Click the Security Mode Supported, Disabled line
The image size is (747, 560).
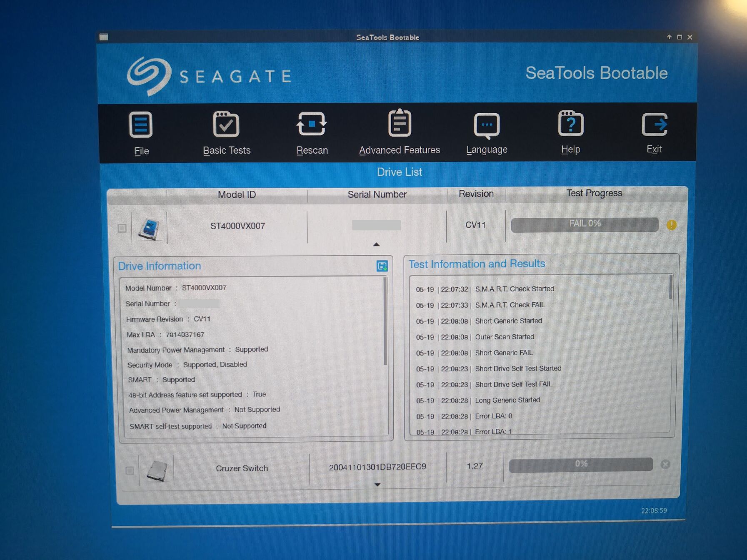187,365
